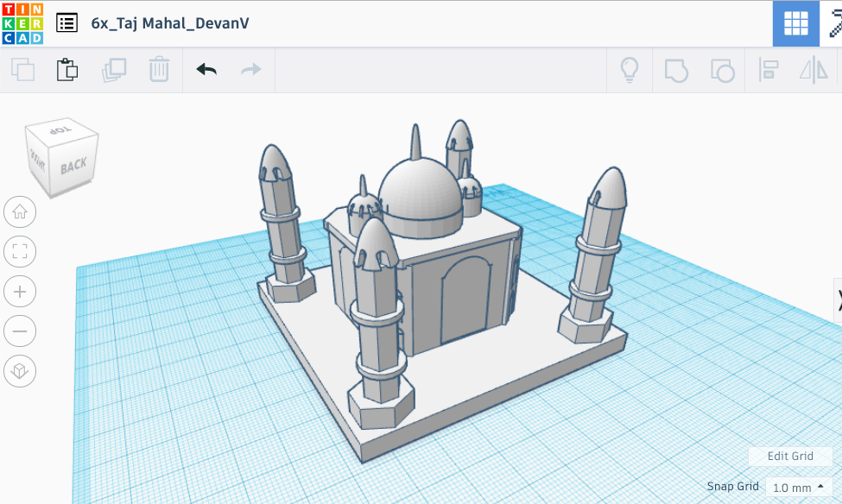The width and height of the screenshot is (842, 504).
Task: Redo the last undone action
Action: (x=251, y=70)
